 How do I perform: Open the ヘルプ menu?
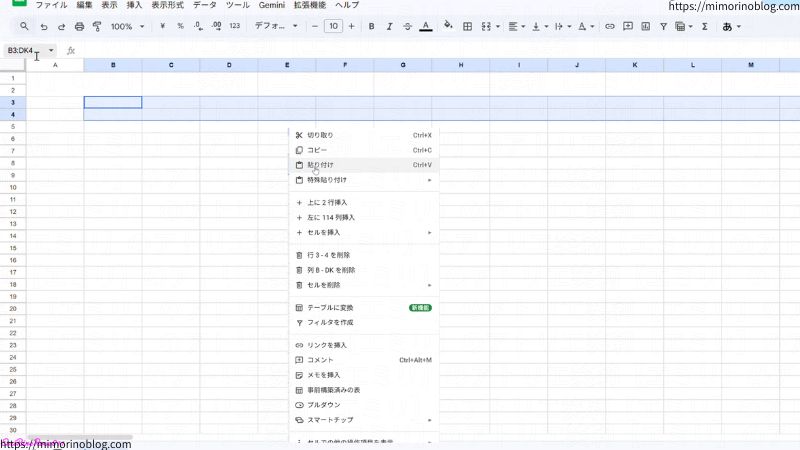click(347, 5)
